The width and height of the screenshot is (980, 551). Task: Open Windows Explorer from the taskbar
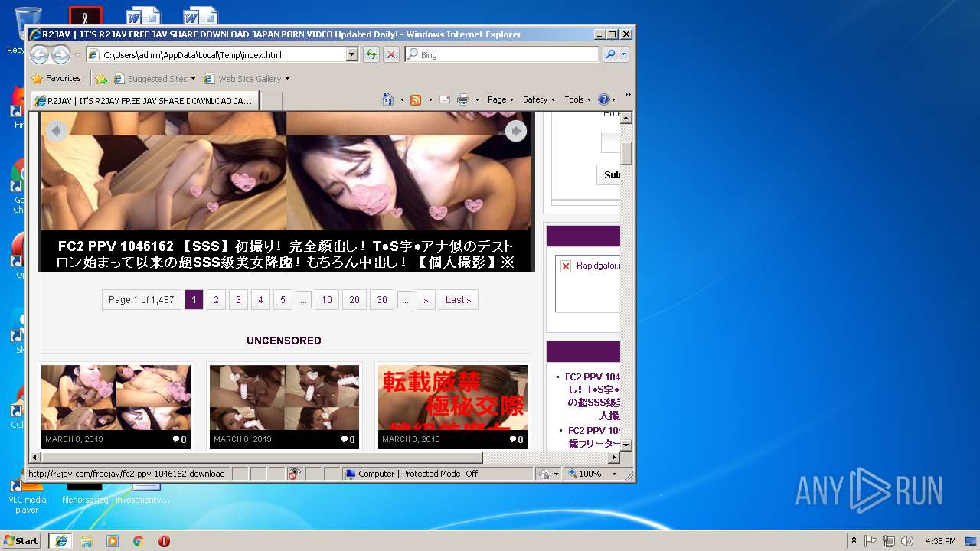click(87, 541)
